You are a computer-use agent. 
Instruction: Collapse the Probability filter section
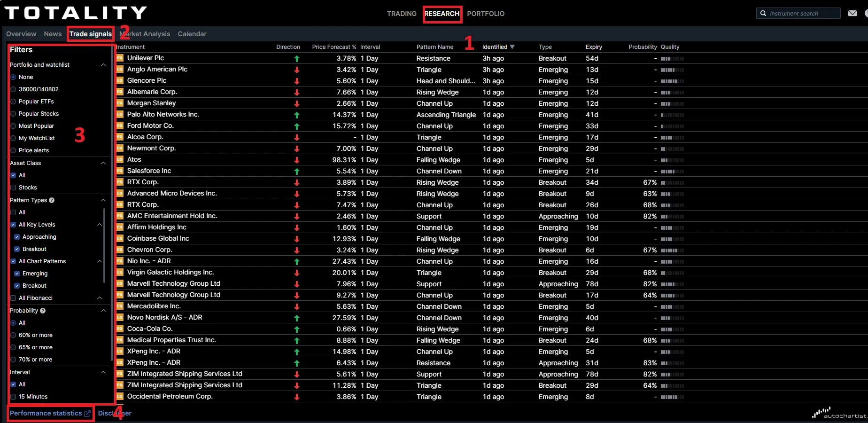click(103, 311)
